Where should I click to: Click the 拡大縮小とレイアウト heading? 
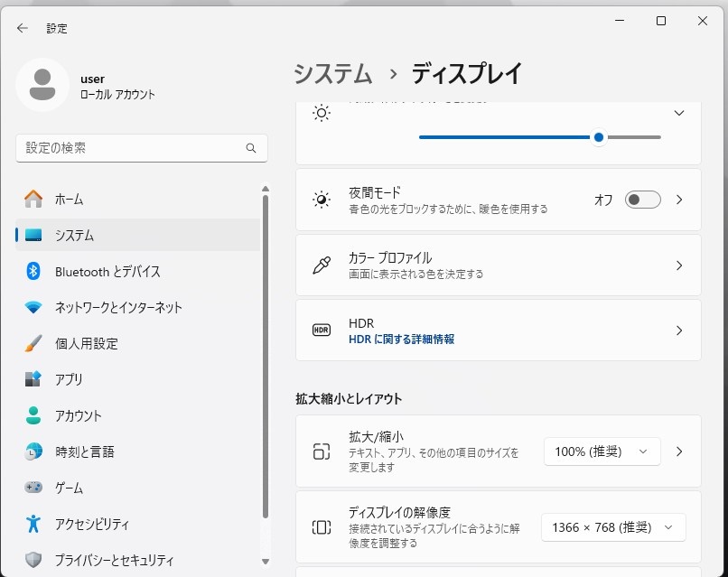pos(349,399)
